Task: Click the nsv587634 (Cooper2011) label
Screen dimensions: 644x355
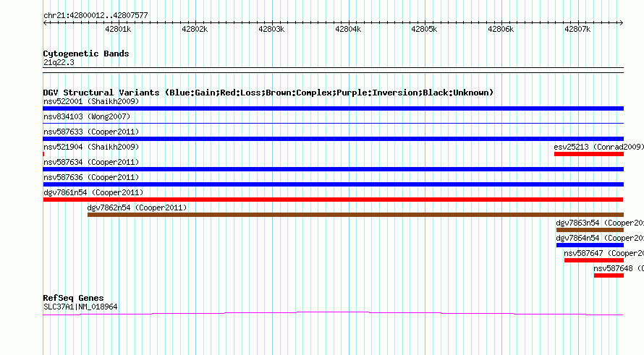Action: (x=91, y=162)
